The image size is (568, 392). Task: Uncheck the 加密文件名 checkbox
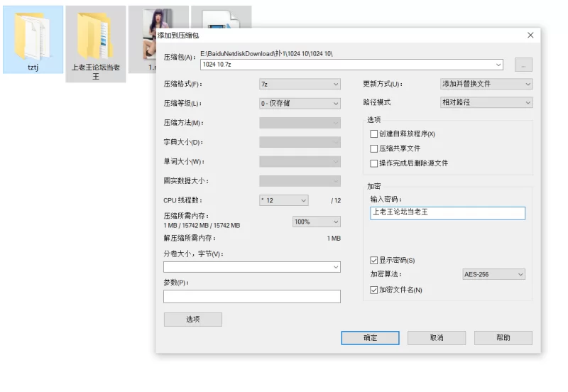(374, 290)
